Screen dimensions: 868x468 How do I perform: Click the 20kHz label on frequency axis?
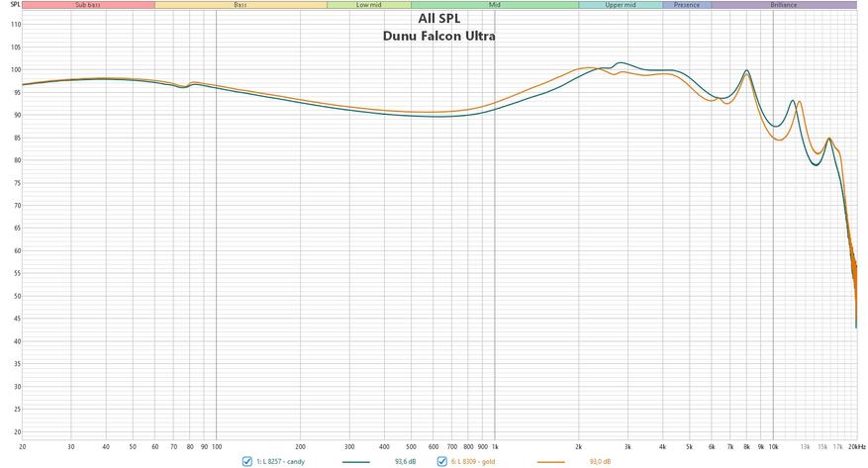tap(856, 446)
